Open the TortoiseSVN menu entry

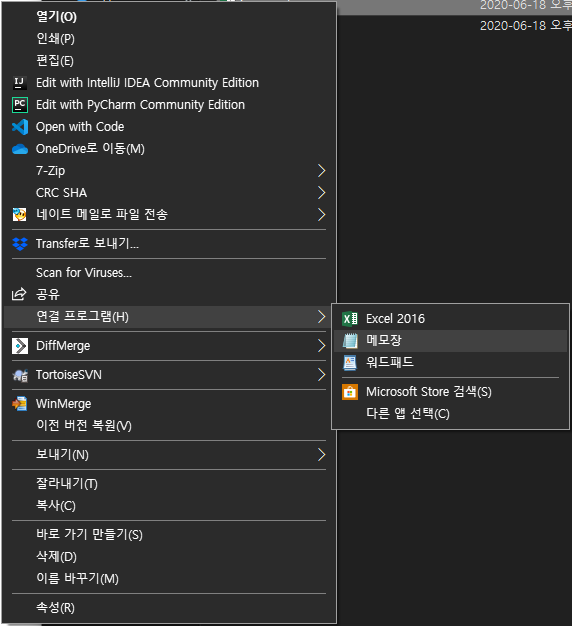click(x=169, y=375)
